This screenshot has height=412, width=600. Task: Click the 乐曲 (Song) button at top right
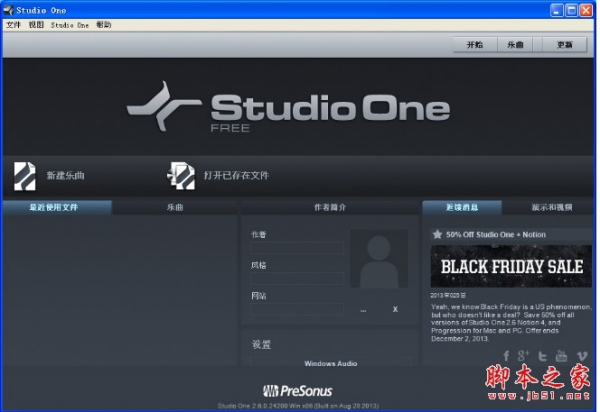515,45
